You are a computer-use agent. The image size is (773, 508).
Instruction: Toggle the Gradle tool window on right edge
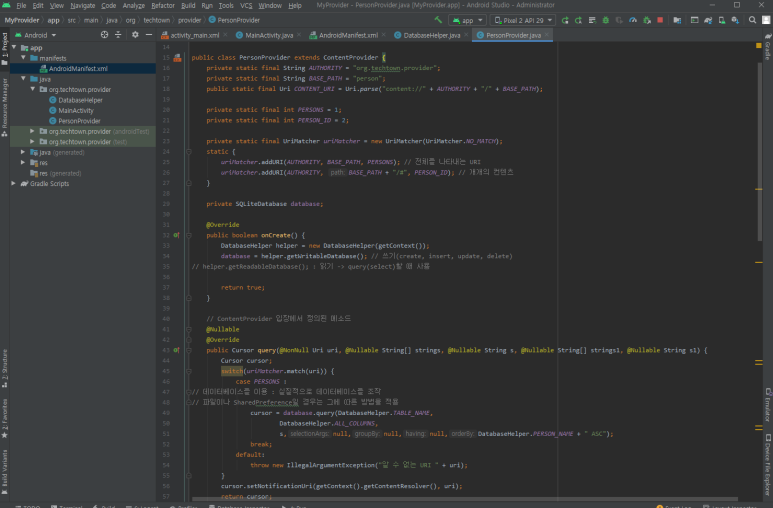[x=768, y=47]
